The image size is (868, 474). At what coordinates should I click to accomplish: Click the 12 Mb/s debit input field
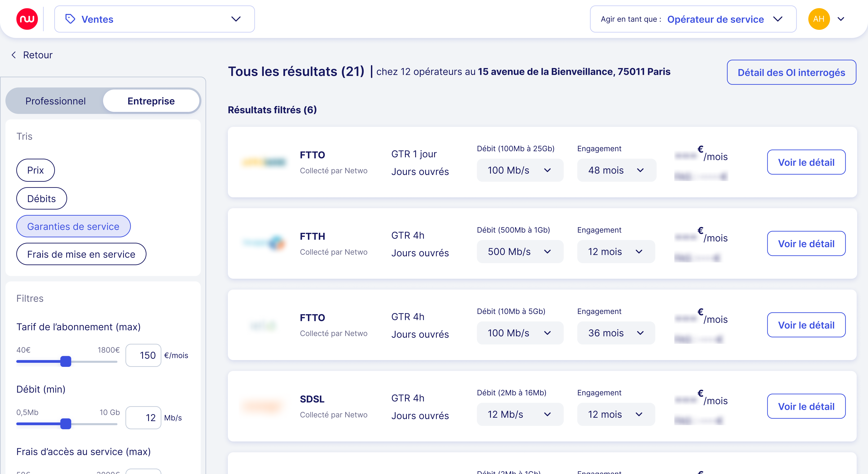click(143, 418)
